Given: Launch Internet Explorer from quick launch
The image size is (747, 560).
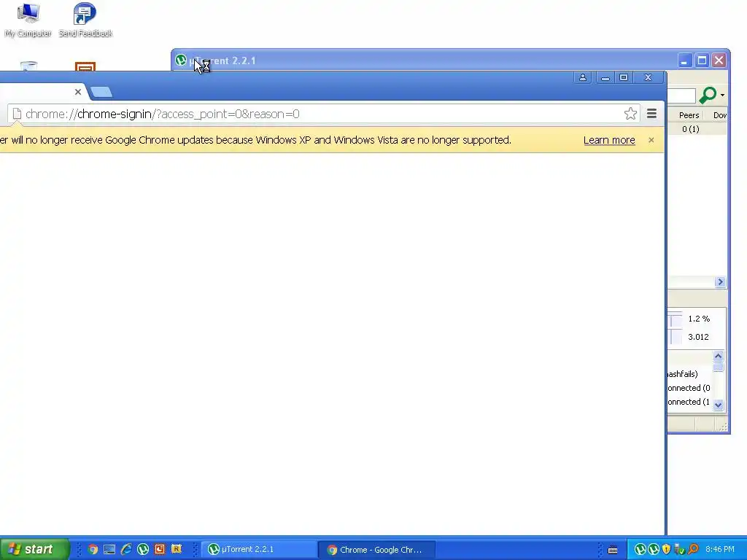Looking at the screenshot, I should (126, 549).
